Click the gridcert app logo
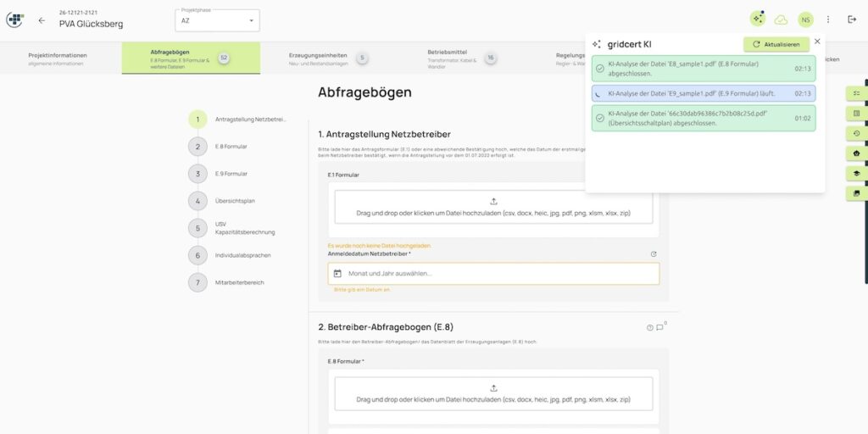 15,20
